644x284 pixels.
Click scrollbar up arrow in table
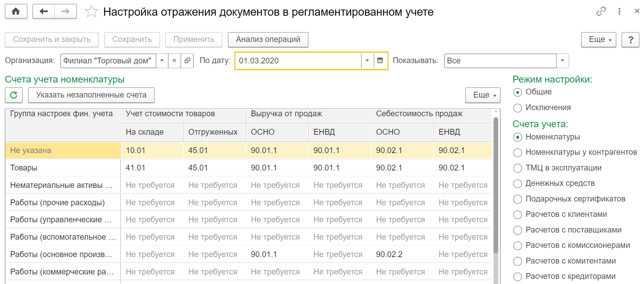496,112
